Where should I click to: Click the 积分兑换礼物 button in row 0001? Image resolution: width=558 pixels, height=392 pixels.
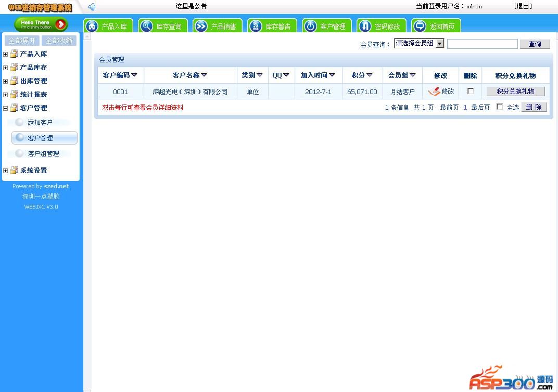[x=516, y=92]
